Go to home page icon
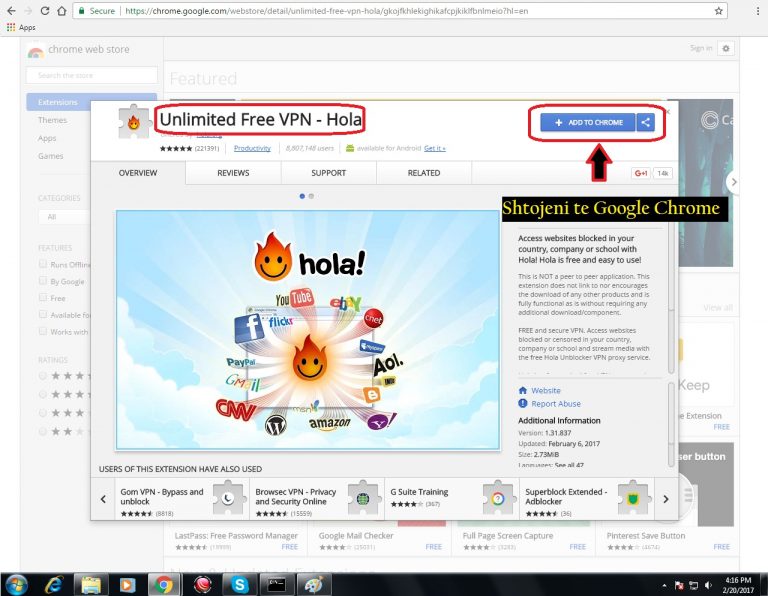Viewport: 768px width, 596px height. 62,11
